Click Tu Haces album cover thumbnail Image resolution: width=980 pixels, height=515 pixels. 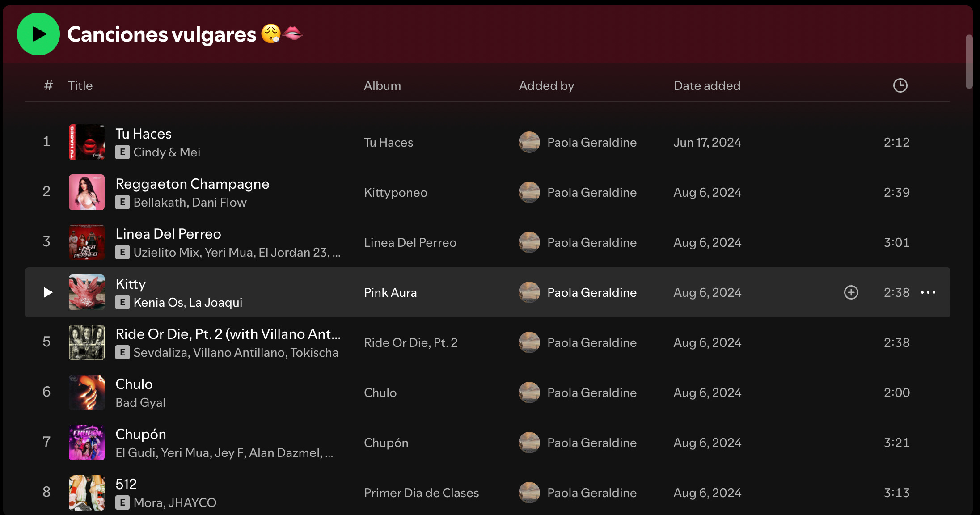(87, 142)
